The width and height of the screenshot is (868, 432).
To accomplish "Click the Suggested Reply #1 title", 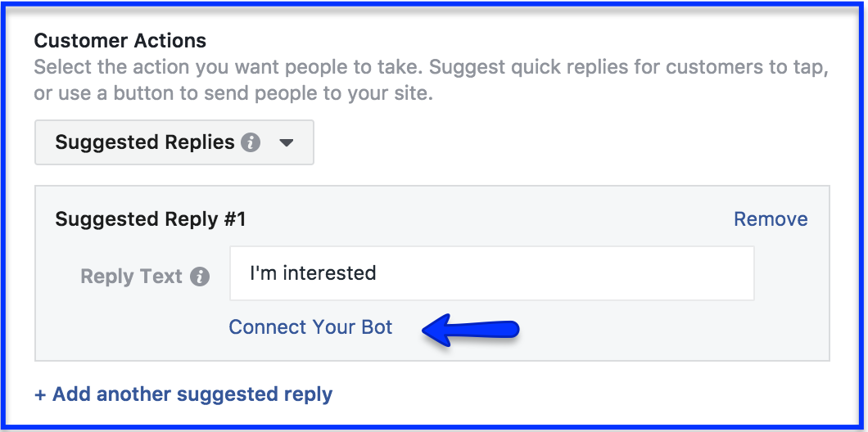I will (150, 219).
